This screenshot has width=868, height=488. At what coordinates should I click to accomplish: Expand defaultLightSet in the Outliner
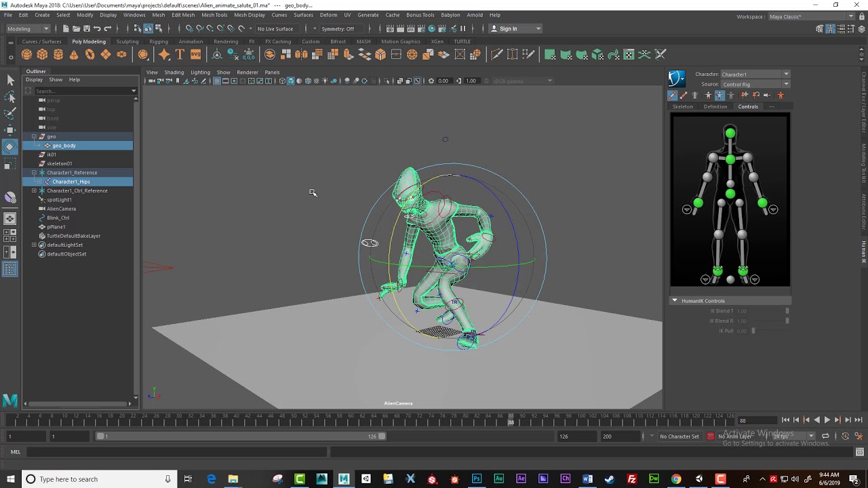[34, 245]
